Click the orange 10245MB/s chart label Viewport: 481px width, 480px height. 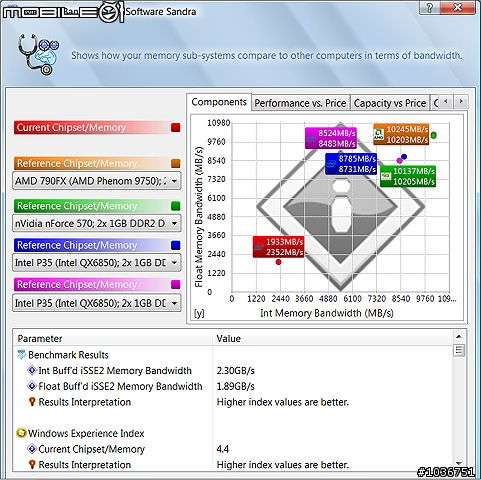401,134
